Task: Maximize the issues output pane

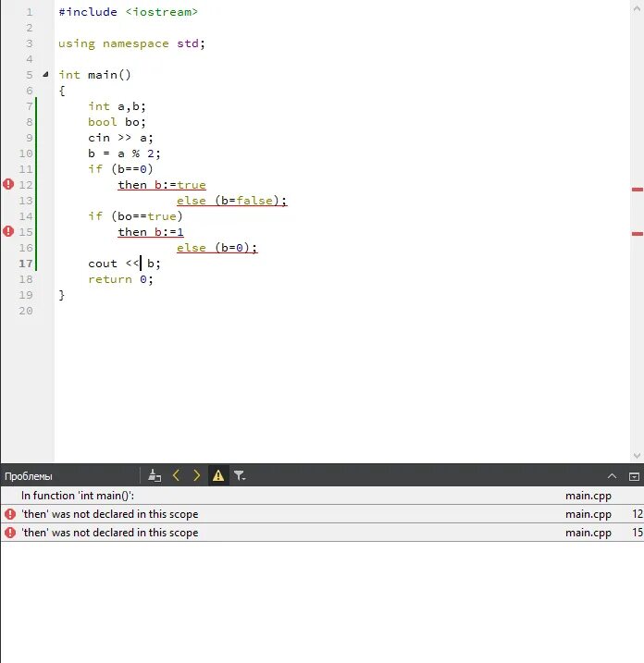Action: pos(634,476)
